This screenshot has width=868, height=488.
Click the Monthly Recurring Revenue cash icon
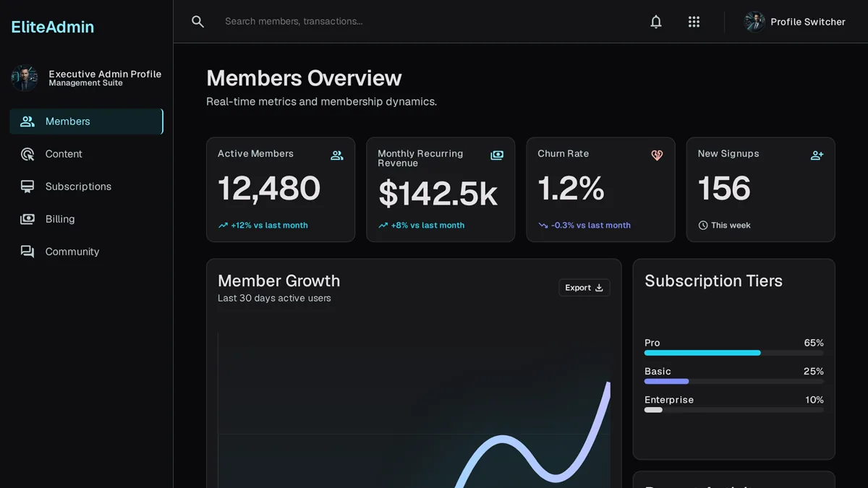tap(497, 155)
